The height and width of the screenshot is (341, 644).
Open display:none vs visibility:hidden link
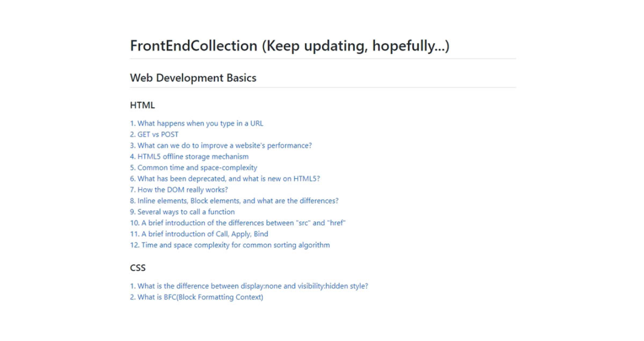pyautogui.click(x=249, y=286)
